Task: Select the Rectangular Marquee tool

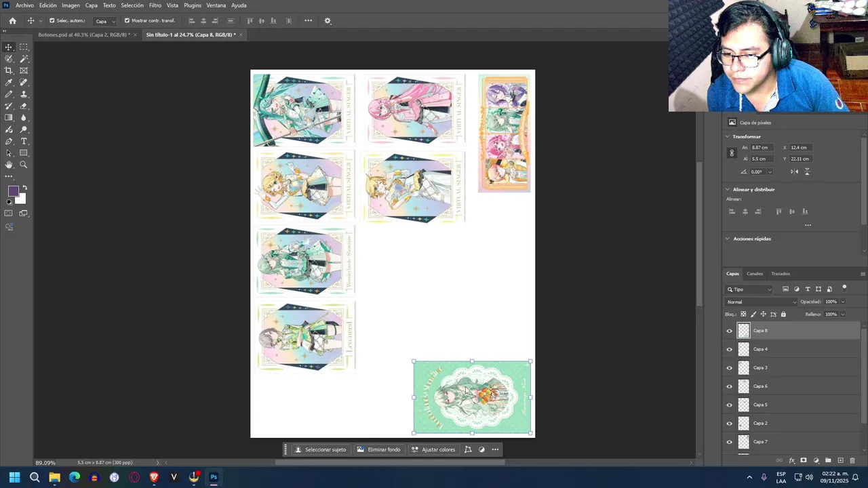Action: click(24, 47)
